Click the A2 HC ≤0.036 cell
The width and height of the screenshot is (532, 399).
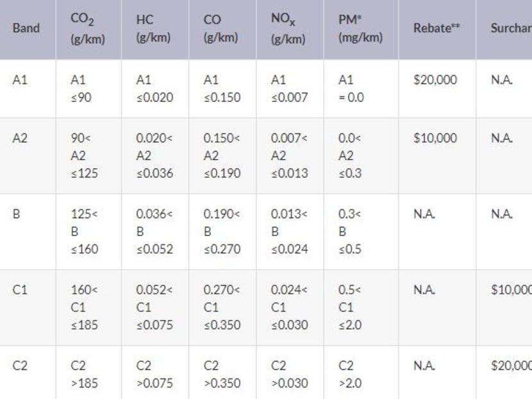tap(154, 156)
